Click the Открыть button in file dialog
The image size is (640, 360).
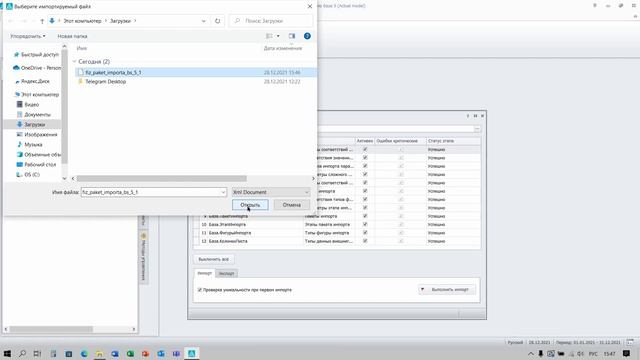pos(250,204)
